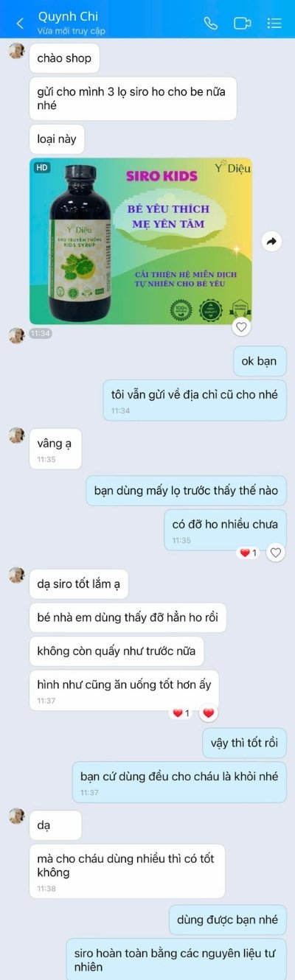Screen dimensions: 295x980
Task: View reaction count on 'ăn uống tốt hơn ấy'
Action: [181, 713]
